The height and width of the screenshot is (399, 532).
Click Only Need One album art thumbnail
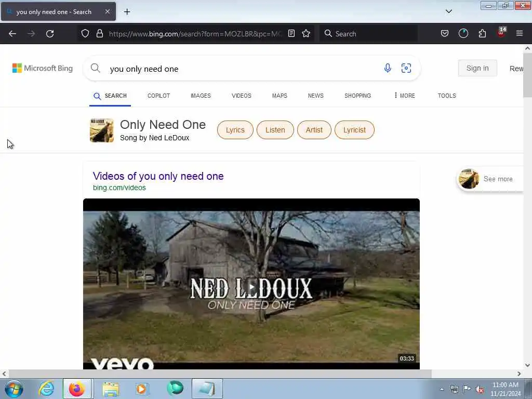(102, 130)
